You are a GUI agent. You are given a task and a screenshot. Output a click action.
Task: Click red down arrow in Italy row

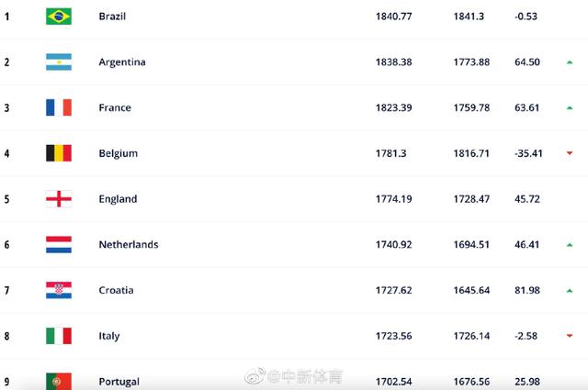coord(570,335)
